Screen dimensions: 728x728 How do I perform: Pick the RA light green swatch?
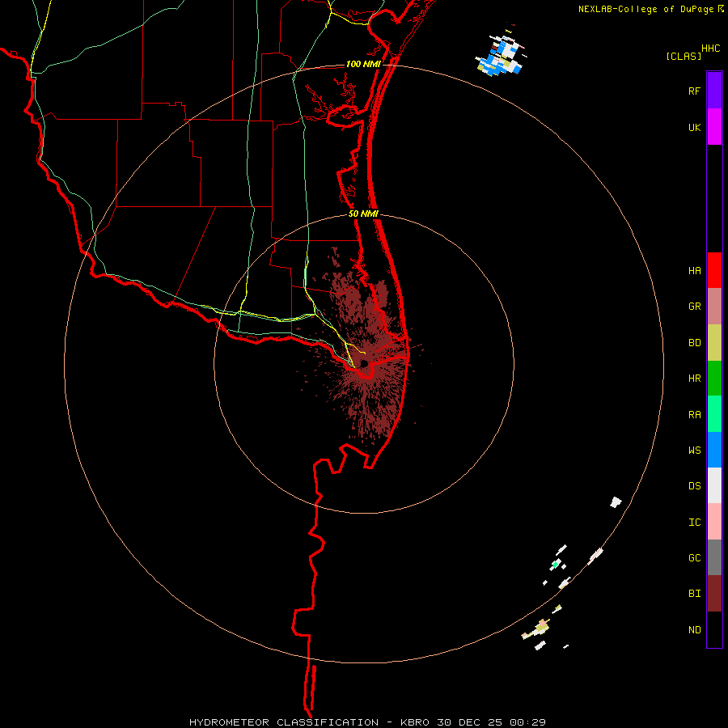pyautogui.click(x=714, y=414)
